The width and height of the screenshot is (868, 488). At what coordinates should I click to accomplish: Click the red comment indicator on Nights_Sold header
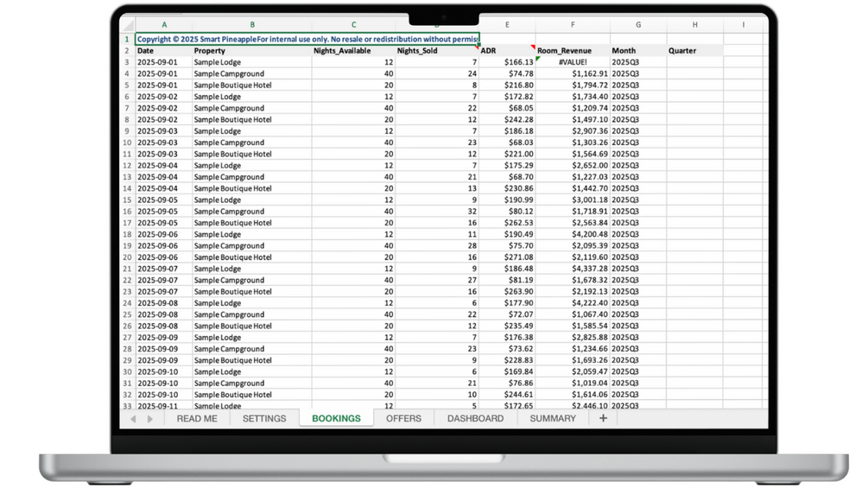click(x=477, y=48)
